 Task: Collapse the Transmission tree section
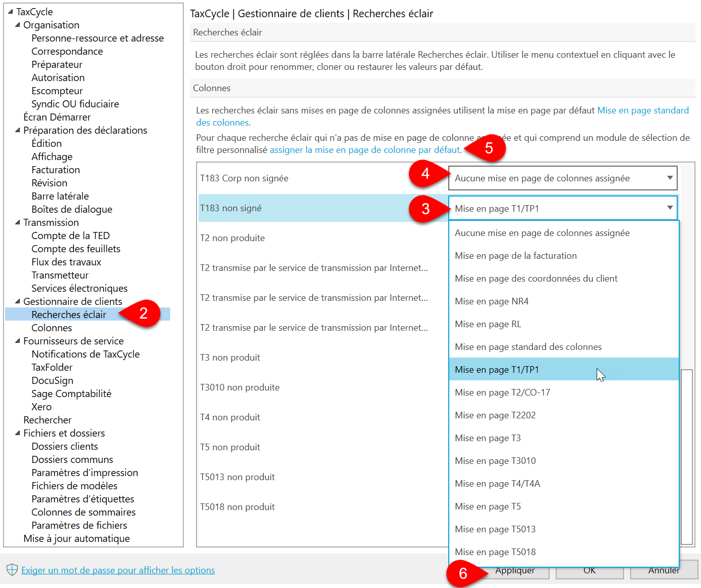click(x=18, y=222)
